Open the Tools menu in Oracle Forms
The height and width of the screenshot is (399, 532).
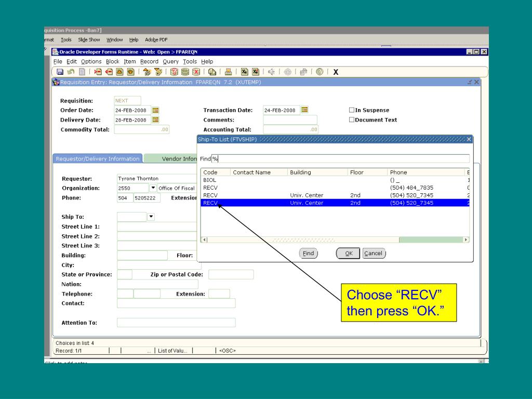(x=190, y=61)
